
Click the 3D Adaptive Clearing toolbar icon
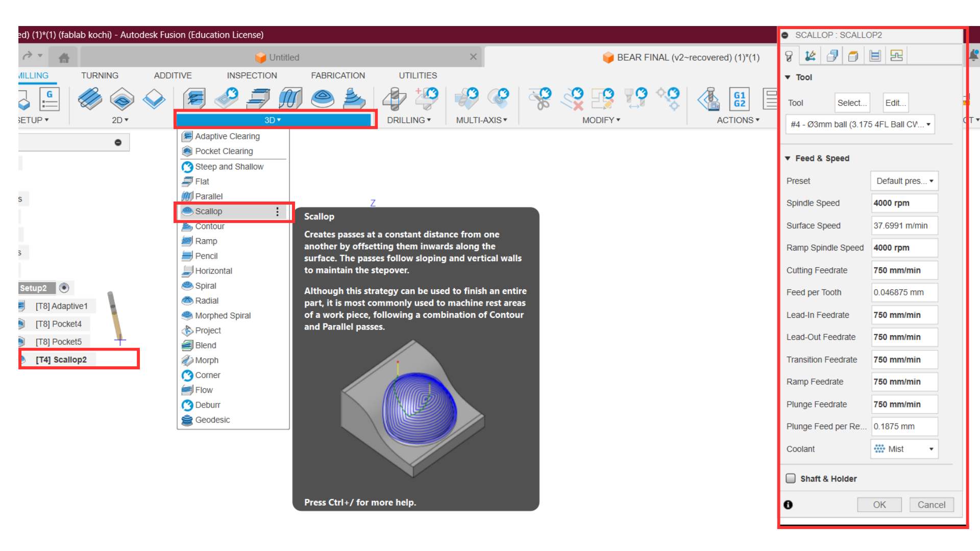coord(194,98)
